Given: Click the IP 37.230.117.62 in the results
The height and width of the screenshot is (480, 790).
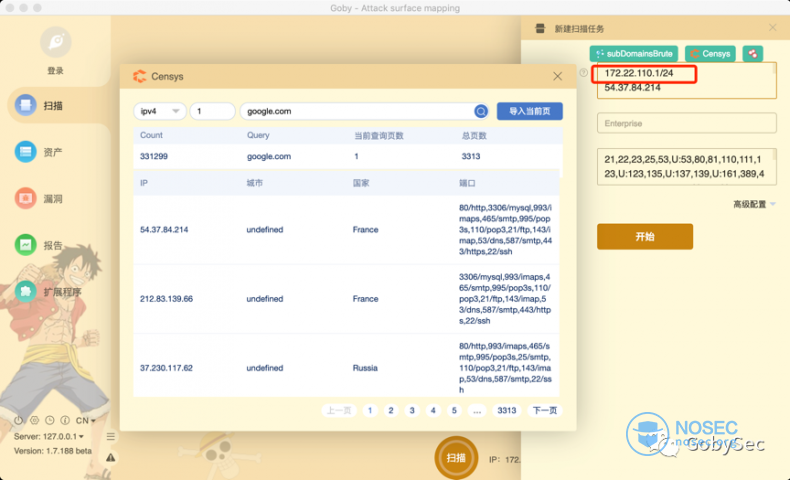Looking at the screenshot, I should [166, 368].
